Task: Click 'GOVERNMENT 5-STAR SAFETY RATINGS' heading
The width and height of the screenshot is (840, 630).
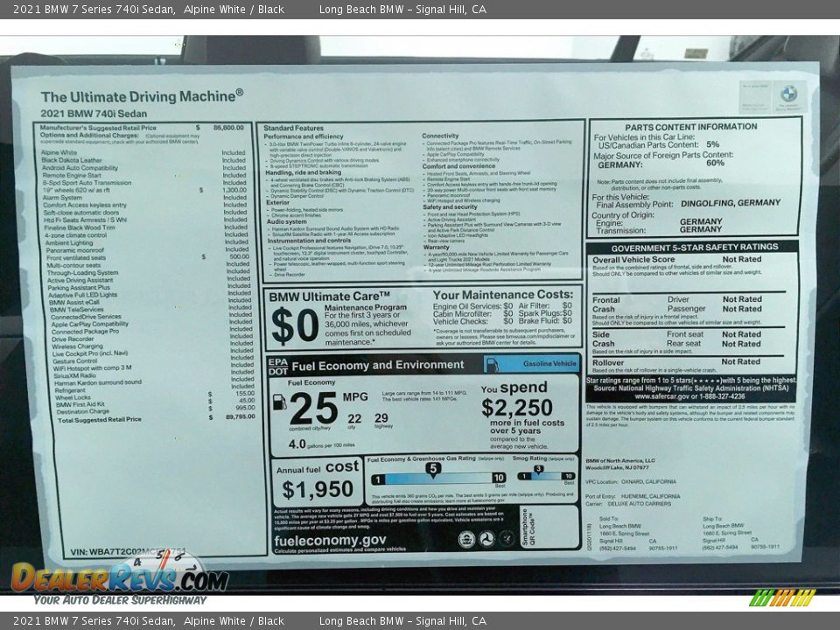Action: [694, 247]
